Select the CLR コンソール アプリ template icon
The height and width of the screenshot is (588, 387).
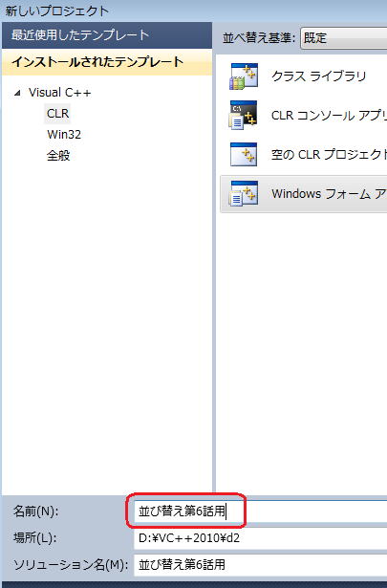pos(244,115)
